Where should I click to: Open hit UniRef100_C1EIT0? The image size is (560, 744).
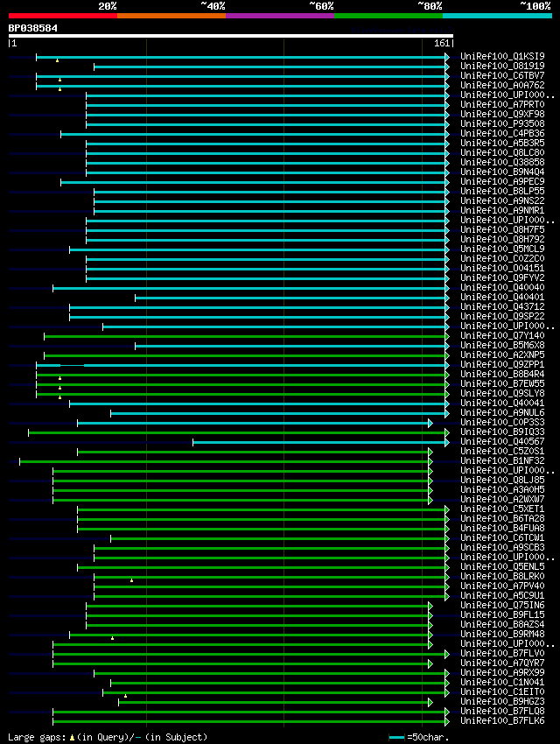[x=502, y=691]
